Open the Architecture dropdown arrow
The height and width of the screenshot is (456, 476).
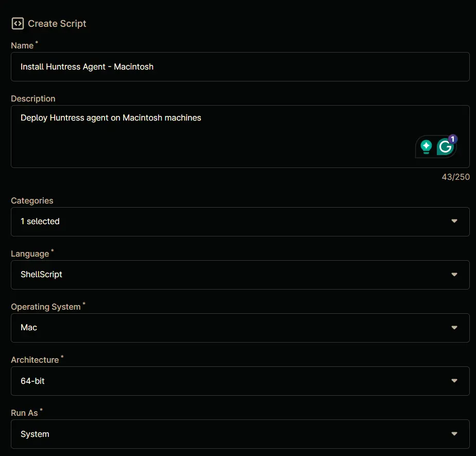click(x=454, y=381)
